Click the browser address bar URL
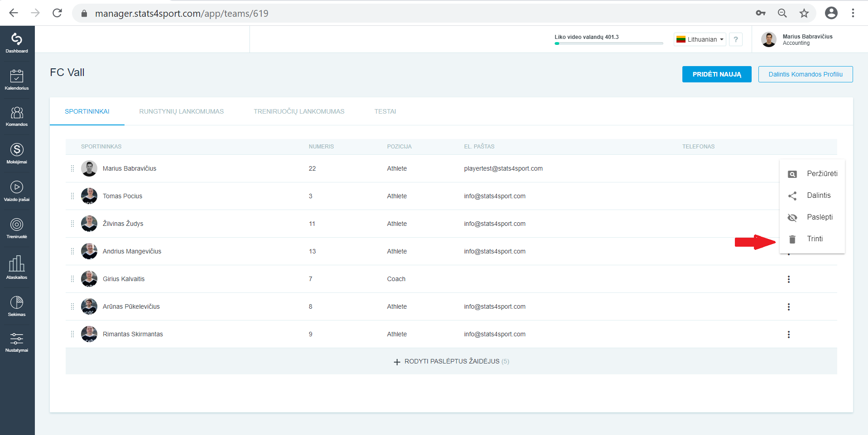Image resolution: width=868 pixels, height=435 pixels. pos(182,14)
